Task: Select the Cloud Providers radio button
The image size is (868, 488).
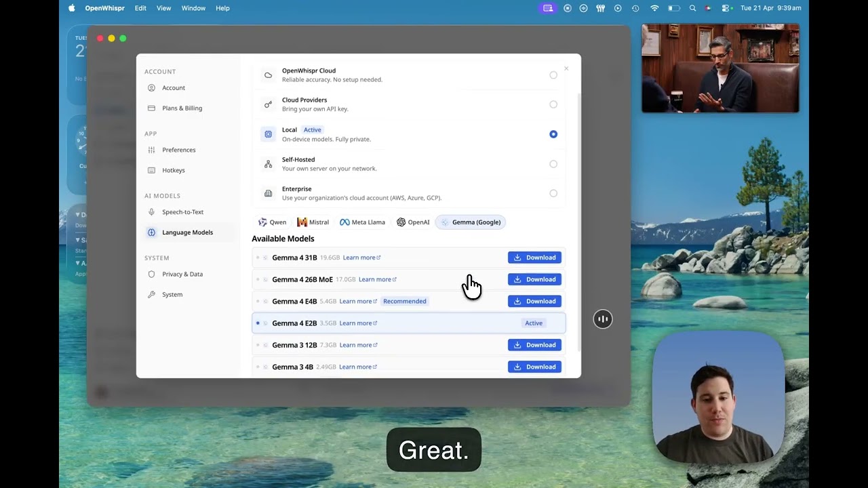Action: point(553,104)
